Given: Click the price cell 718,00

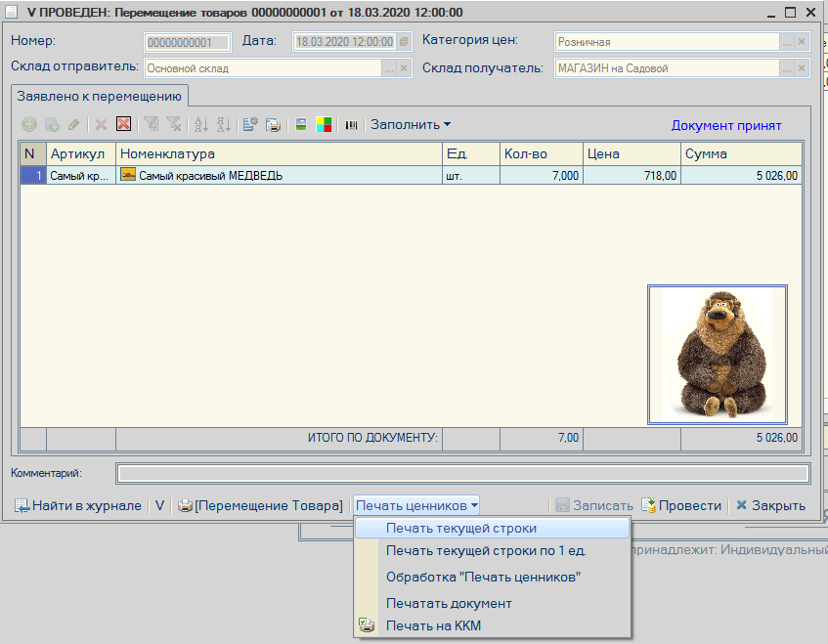Looking at the screenshot, I should pos(632,175).
